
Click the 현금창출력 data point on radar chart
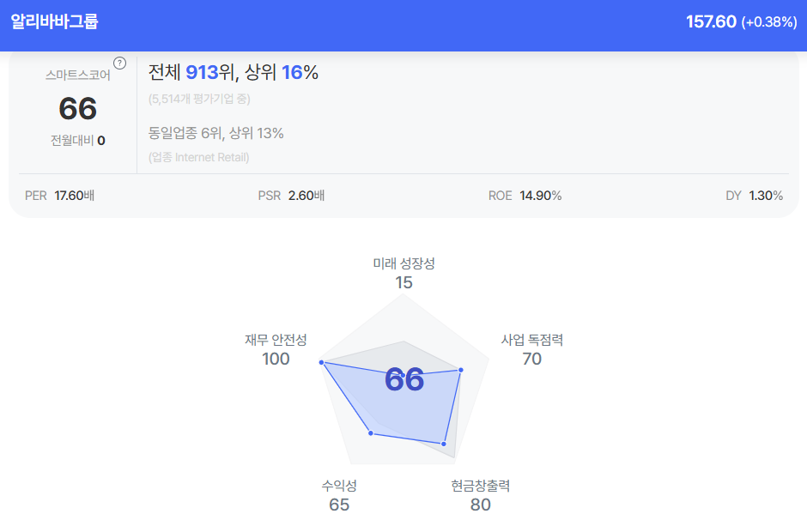point(444,444)
